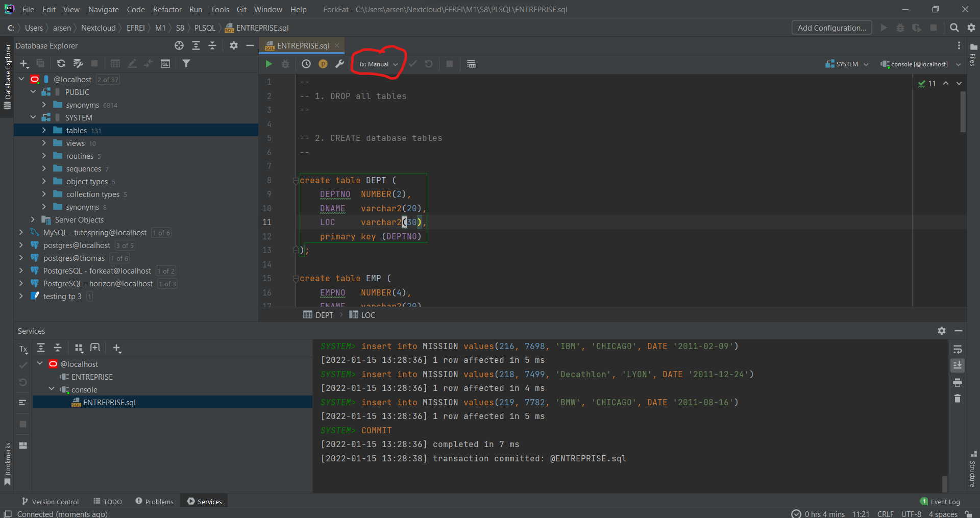Open the TODO tool window

108,502
